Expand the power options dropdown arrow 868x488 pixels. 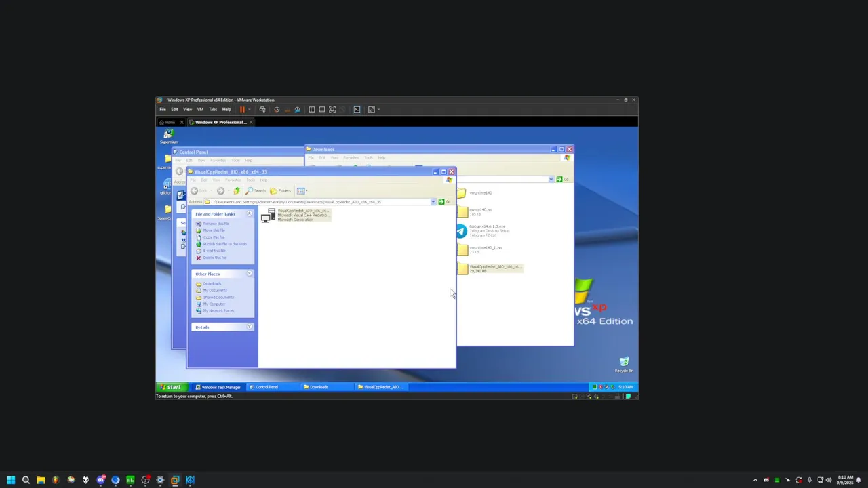coord(249,109)
